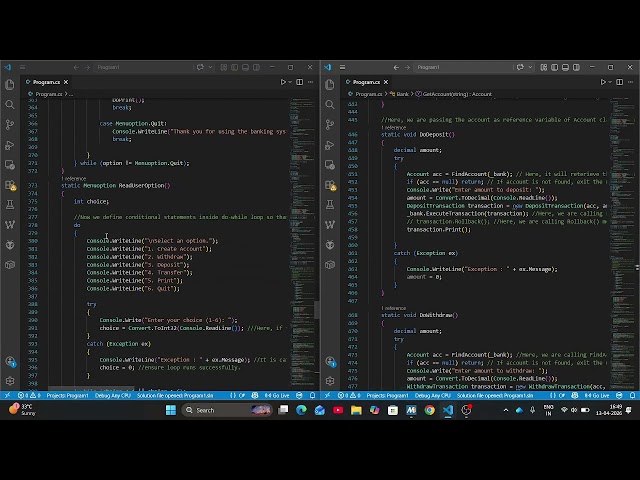Click Split Editor icon in left window
The width and height of the screenshot is (640, 480).
pyautogui.click(x=300, y=82)
